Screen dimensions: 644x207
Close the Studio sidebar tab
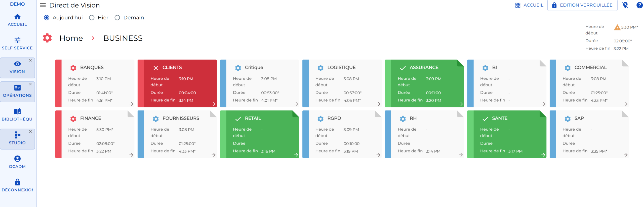click(30, 132)
